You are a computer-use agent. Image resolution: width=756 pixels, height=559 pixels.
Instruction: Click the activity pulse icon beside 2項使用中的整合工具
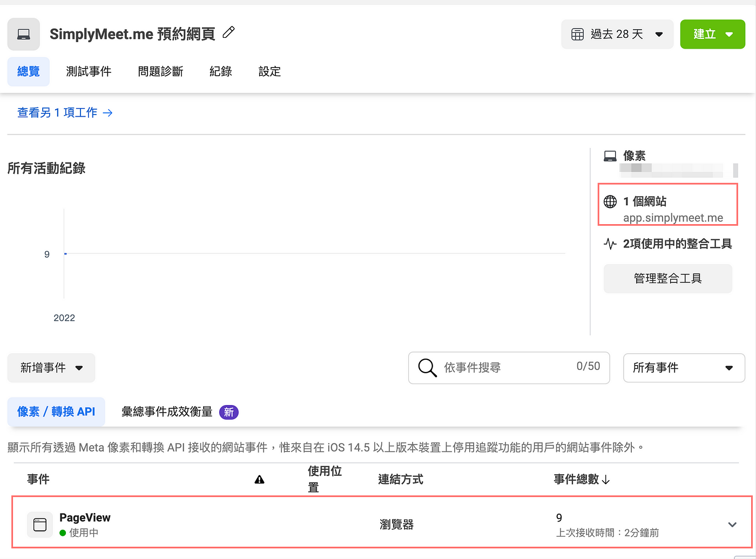pyautogui.click(x=610, y=244)
